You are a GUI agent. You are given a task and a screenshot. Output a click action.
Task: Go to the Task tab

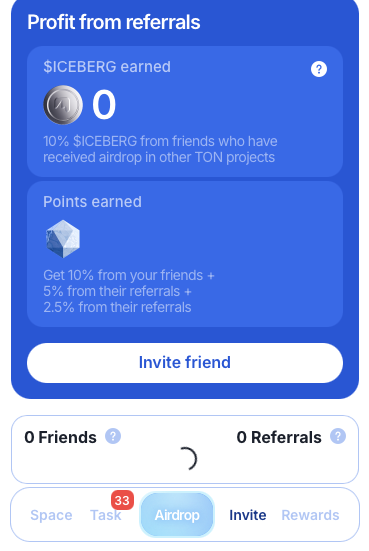pos(106,515)
